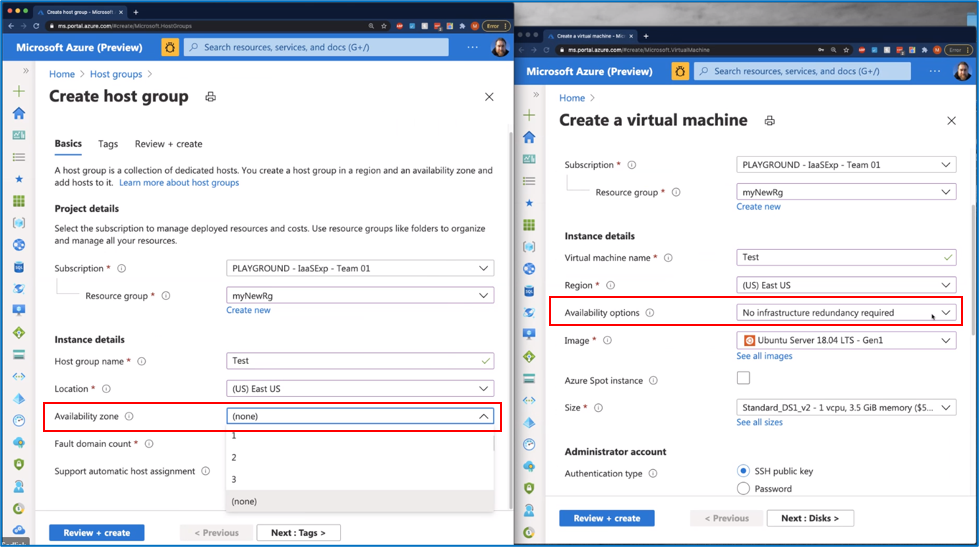Click the user avatar in left Azure header
The image size is (979, 547).
(499, 47)
